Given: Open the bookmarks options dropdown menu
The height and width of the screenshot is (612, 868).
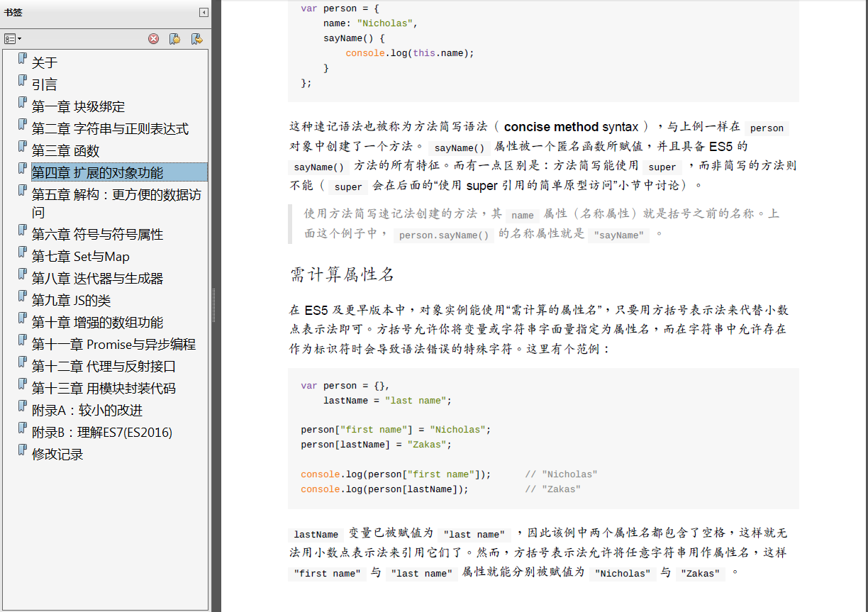Looking at the screenshot, I should (13, 39).
